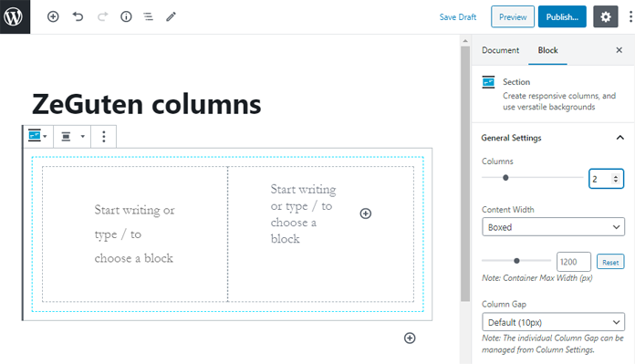Open the content structure info icon

pyautogui.click(x=126, y=16)
